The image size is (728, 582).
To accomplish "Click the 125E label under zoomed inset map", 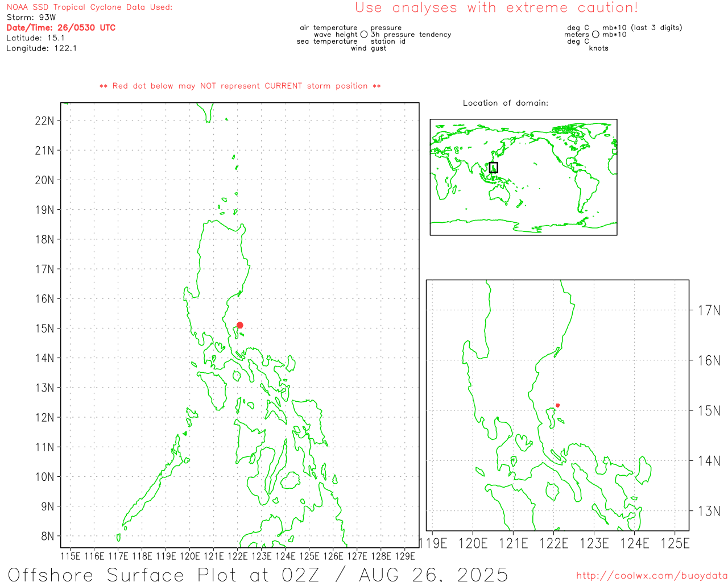I will pyautogui.click(x=675, y=543).
